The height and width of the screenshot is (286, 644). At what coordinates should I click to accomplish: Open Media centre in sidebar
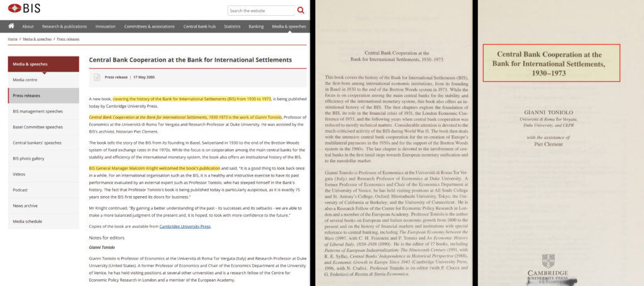pos(43,80)
